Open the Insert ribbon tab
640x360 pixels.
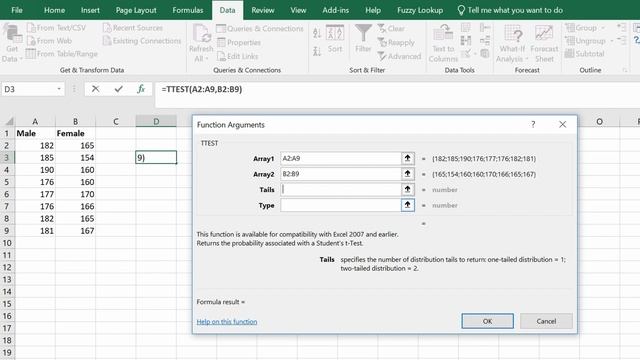point(90,10)
